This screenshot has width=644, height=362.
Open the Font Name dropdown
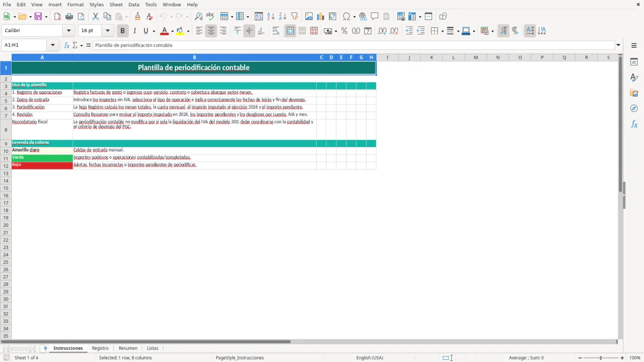tap(69, 31)
